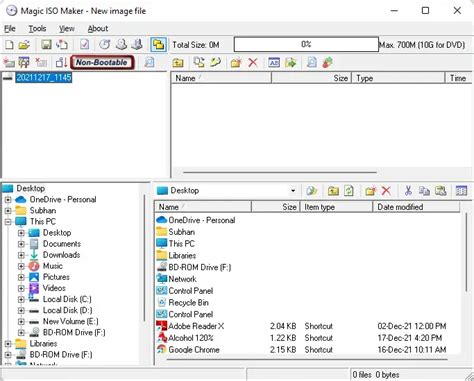Open the About menu
Screen dimensions: 474x381
(98, 29)
